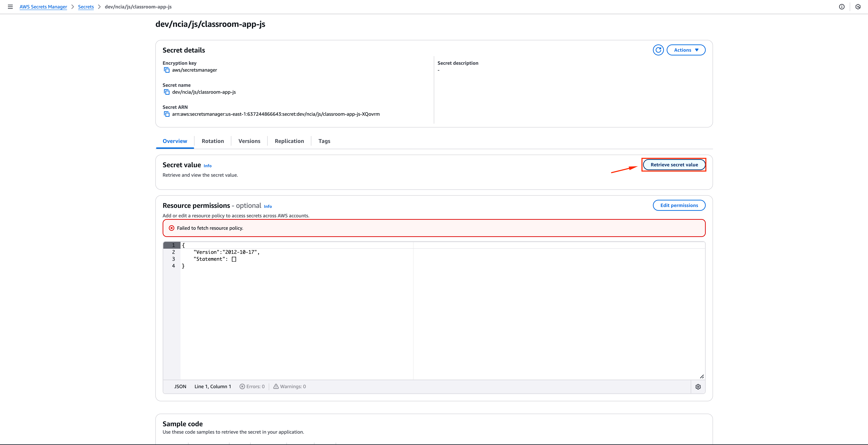Image resolution: width=868 pixels, height=445 pixels.
Task: Switch to the Overview tab
Action: coord(175,141)
